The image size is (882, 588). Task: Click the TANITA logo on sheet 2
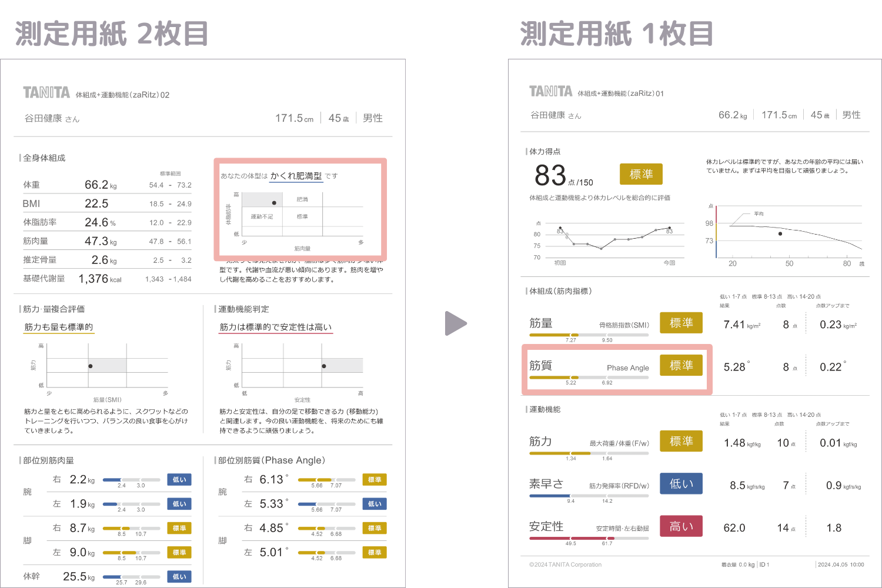pyautogui.click(x=45, y=92)
